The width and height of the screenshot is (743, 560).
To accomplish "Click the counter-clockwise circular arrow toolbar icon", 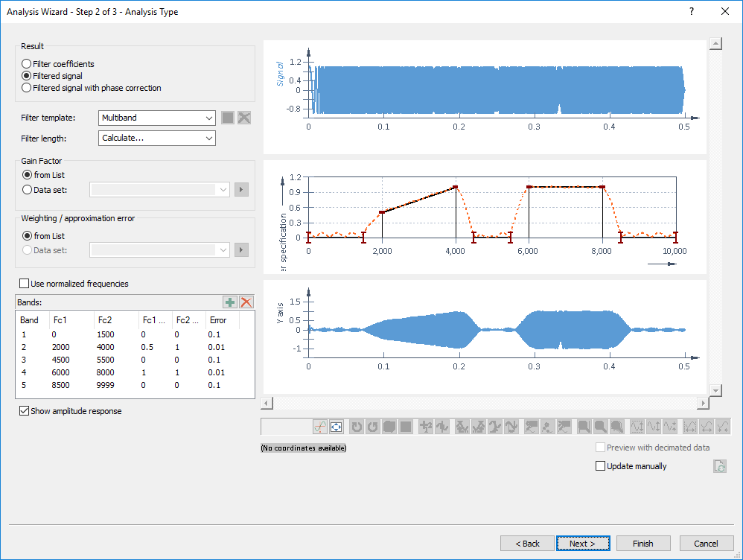I will (373, 427).
